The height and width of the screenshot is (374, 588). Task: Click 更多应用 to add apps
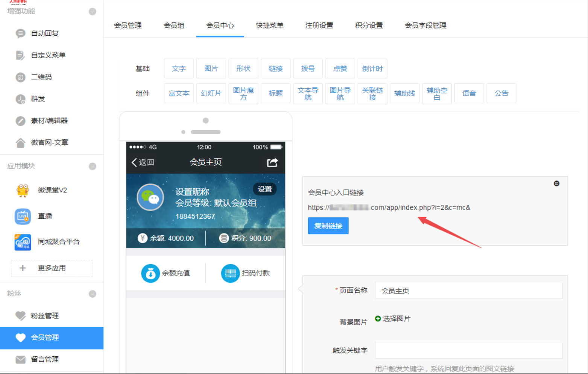[x=52, y=268]
